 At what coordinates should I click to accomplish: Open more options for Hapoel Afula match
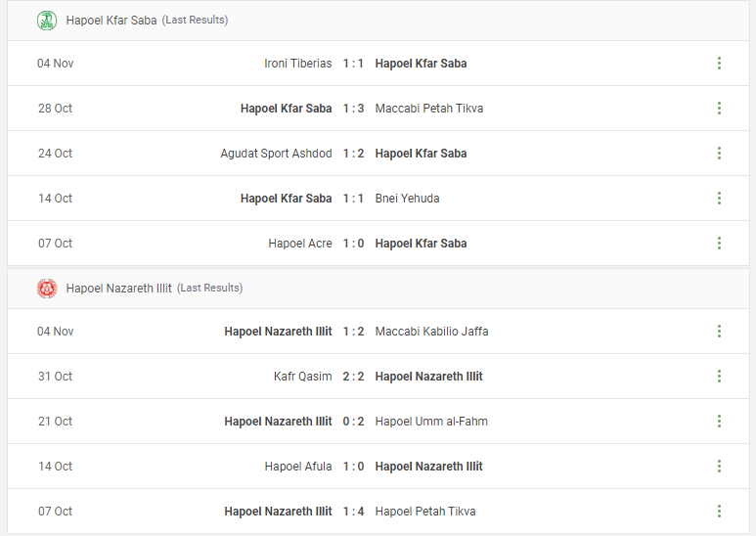pyautogui.click(x=719, y=467)
